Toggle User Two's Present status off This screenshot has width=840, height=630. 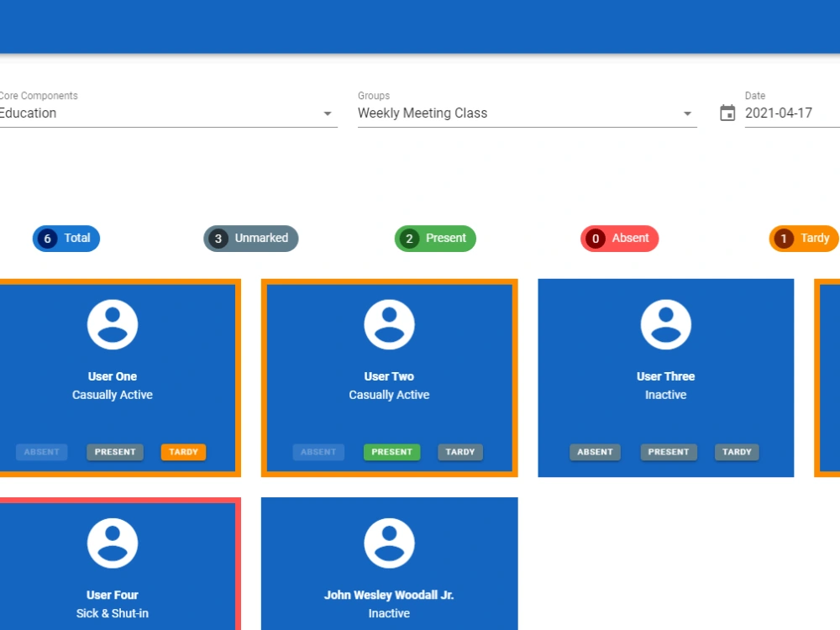391,452
